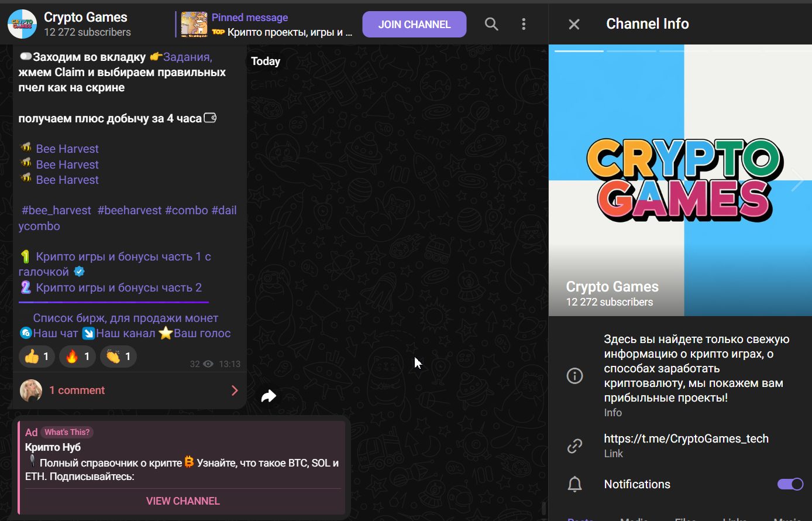The height and width of the screenshot is (521, 812).
Task: Open the Задания link
Action: (187, 57)
